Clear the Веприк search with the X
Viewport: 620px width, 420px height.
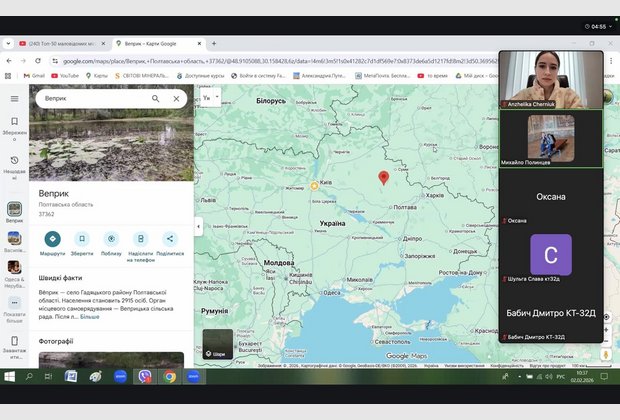tap(177, 99)
